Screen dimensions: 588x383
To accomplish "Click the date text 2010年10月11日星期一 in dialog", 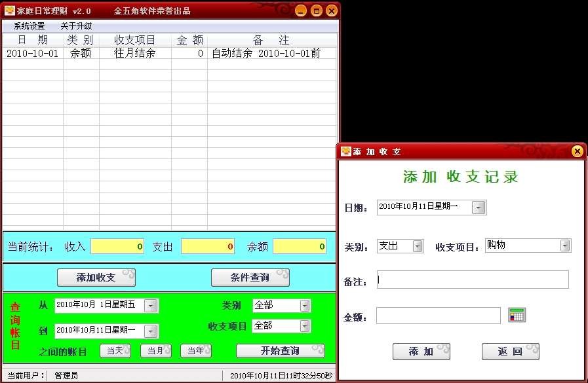I will pos(418,206).
